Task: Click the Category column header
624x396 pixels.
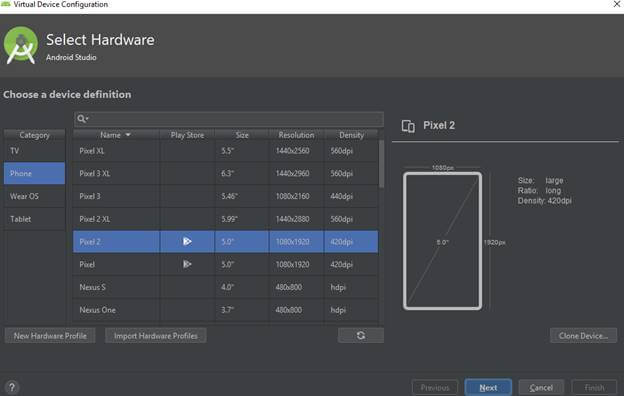Action: coord(34,135)
